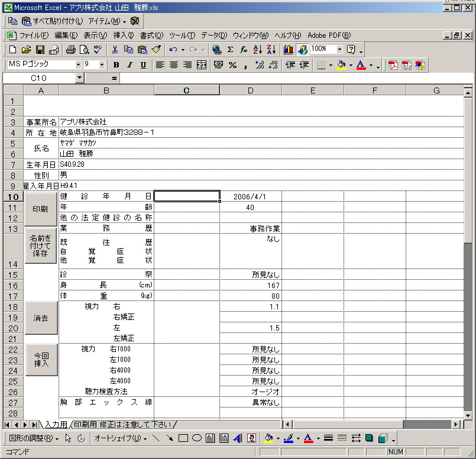Click the Sort Ascending icon
Image resolution: width=476 pixels, height=459 pixels.
(258, 50)
